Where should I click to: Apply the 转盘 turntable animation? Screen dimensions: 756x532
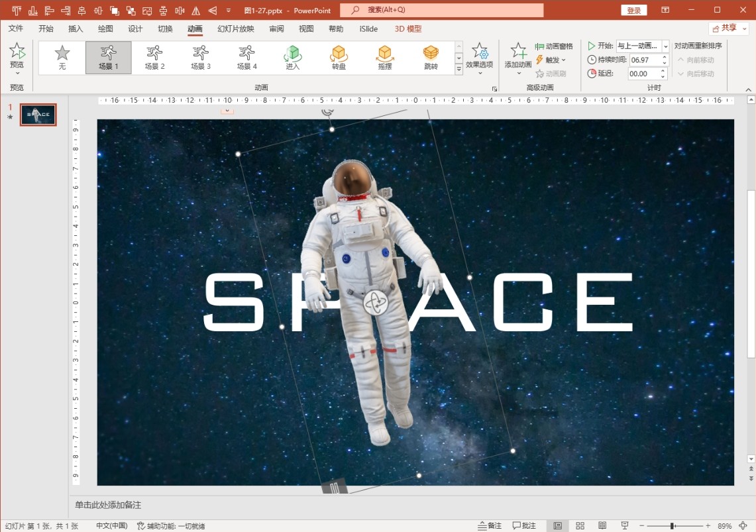tap(339, 57)
